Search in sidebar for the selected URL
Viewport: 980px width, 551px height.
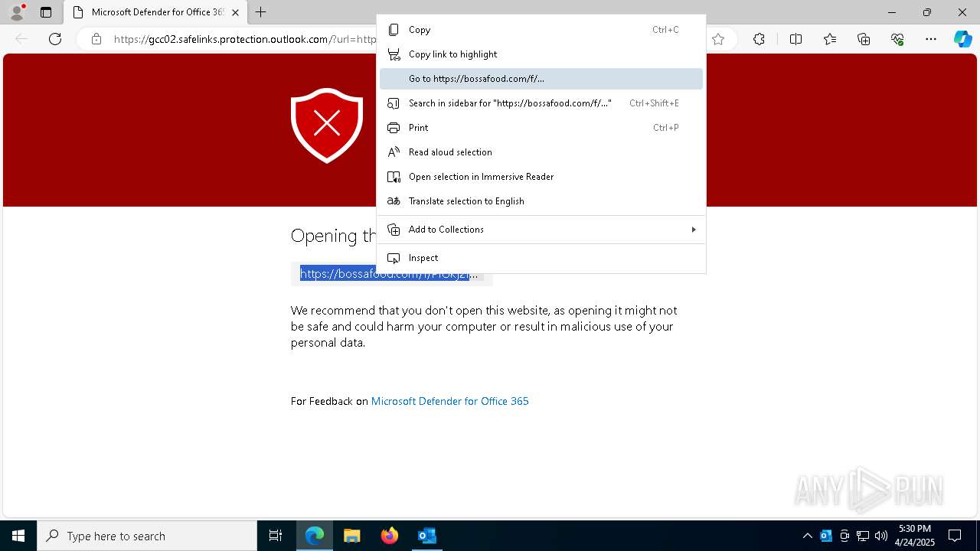pyautogui.click(x=541, y=103)
